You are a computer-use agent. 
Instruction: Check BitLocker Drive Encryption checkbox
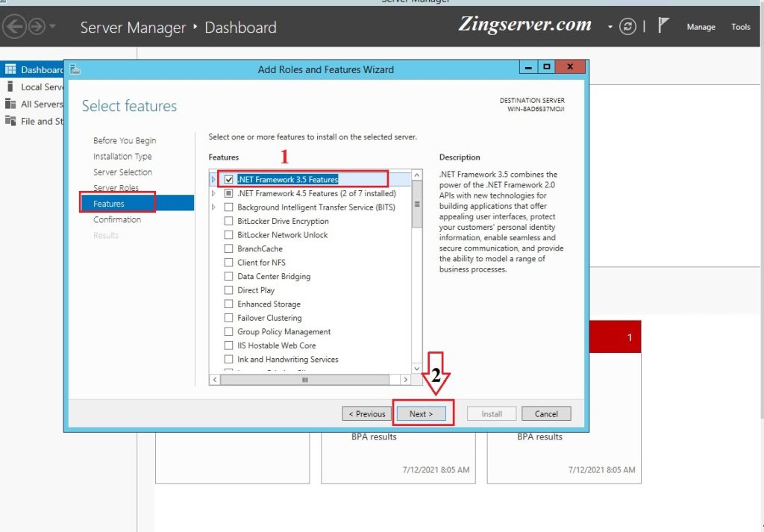click(x=228, y=221)
